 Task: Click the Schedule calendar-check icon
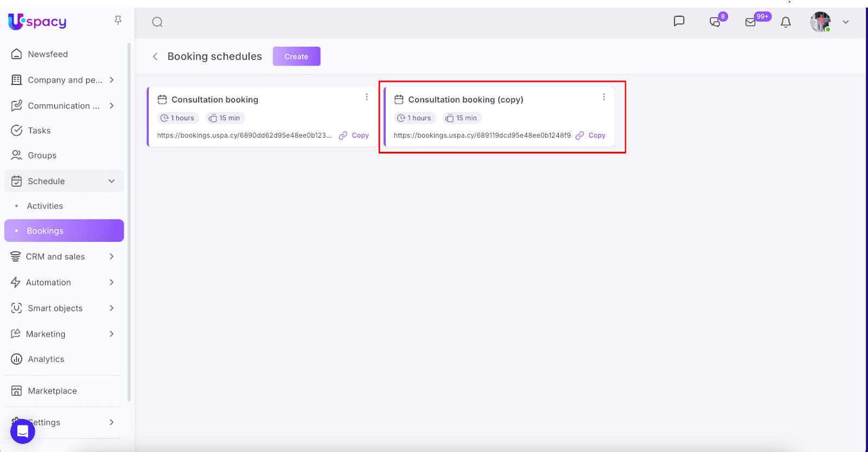point(17,181)
